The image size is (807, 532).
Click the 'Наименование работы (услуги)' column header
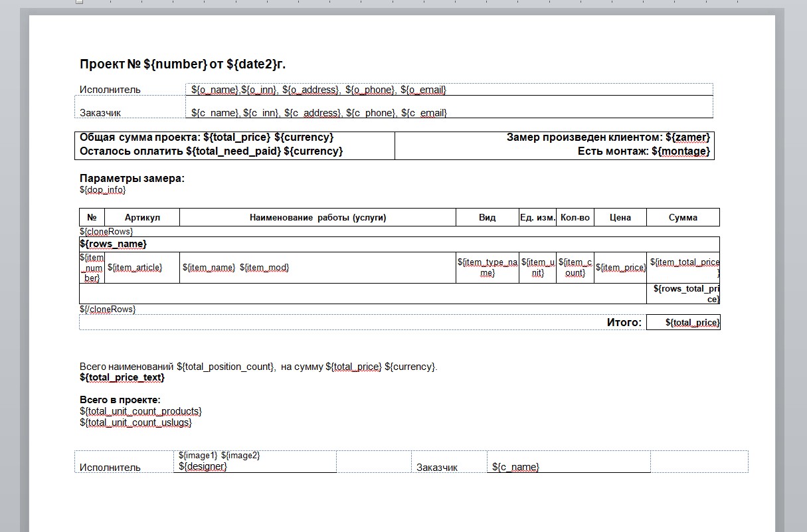pyautogui.click(x=317, y=217)
